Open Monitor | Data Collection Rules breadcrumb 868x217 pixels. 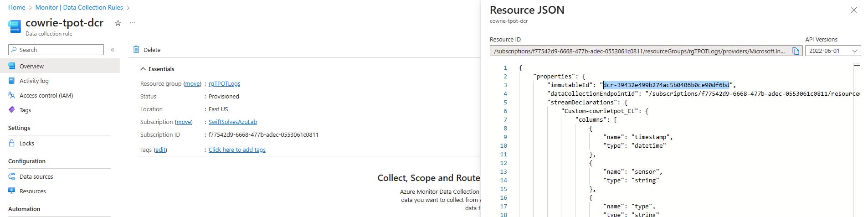click(79, 7)
